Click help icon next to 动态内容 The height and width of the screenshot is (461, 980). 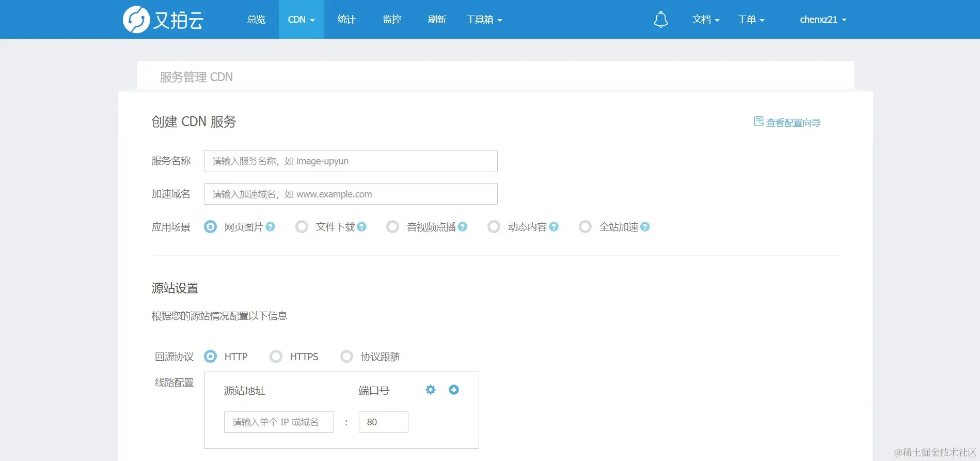pyautogui.click(x=554, y=227)
